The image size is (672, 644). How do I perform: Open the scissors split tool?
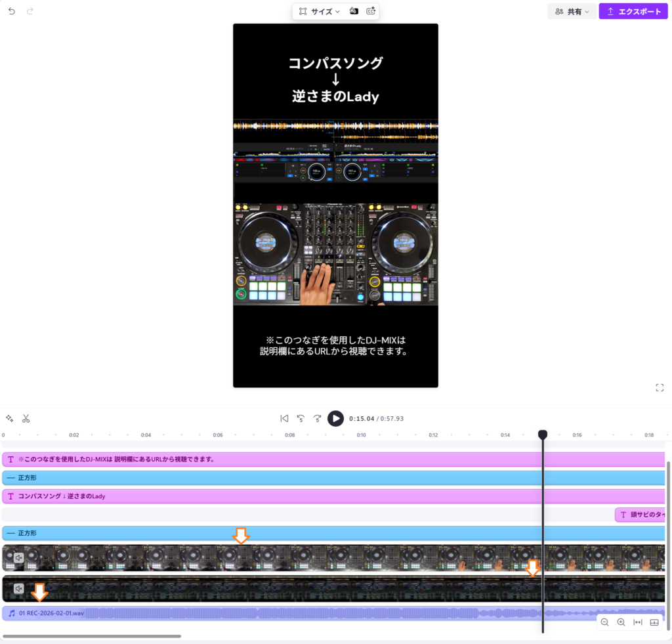(x=26, y=418)
